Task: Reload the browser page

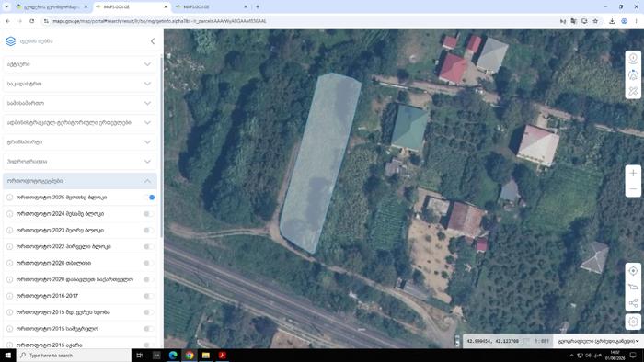Action: point(32,21)
